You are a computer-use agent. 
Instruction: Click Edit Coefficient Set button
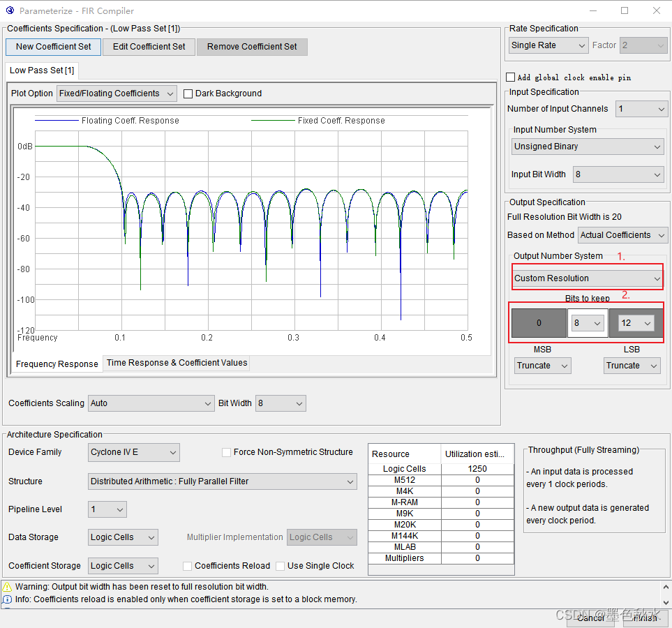(x=149, y=47)
